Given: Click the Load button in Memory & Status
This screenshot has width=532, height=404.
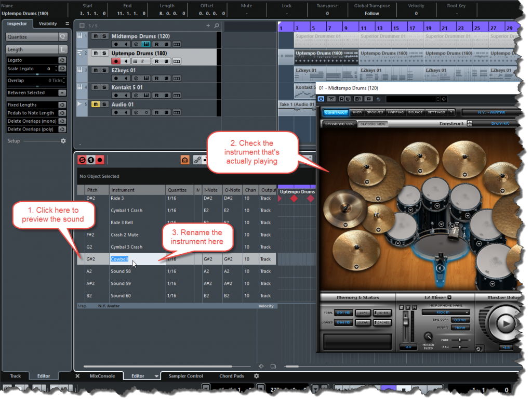Looking at the screenshot, I should (363, 312).
